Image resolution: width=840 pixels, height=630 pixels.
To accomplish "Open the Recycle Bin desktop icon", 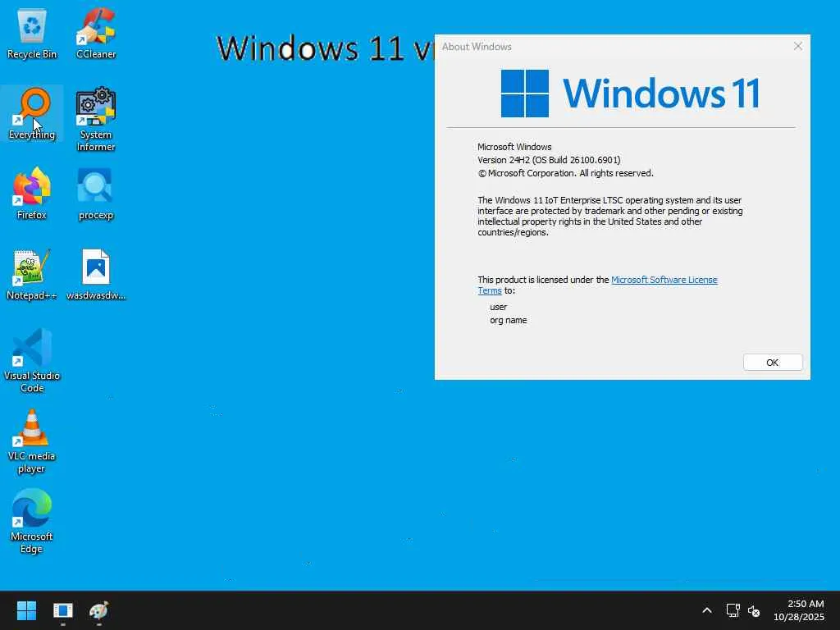I will pyautogui.click(x=32, y=33).
